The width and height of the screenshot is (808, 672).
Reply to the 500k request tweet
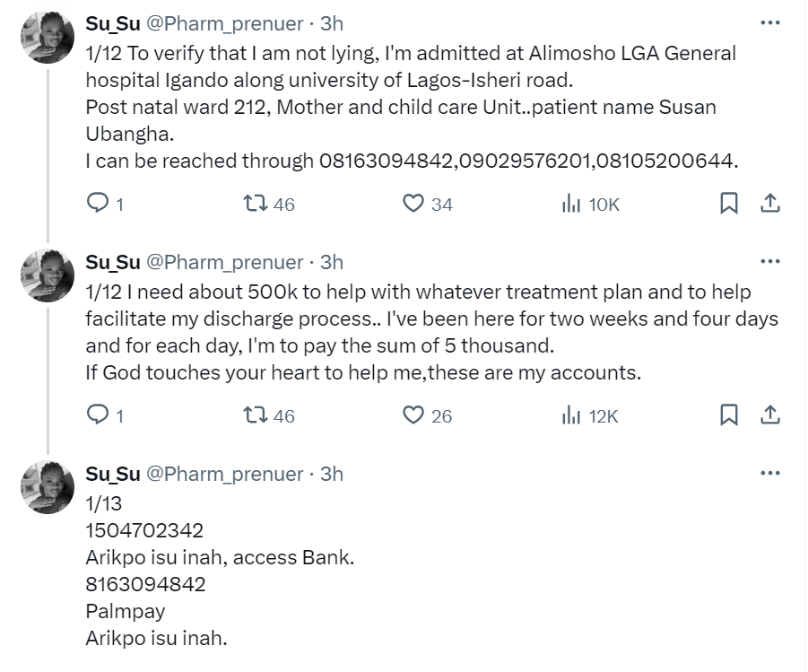(x=97, y=415)
